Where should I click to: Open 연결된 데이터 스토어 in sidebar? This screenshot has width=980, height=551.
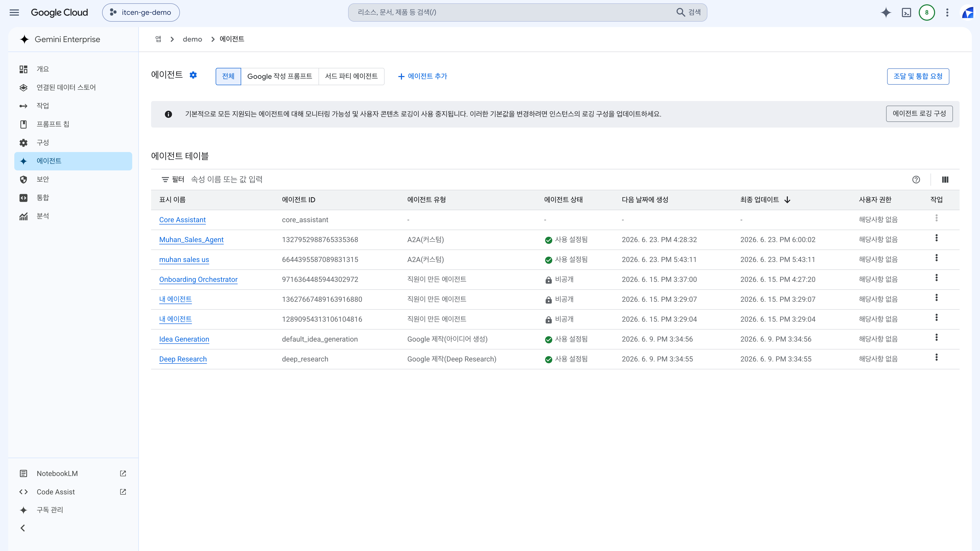73,87
